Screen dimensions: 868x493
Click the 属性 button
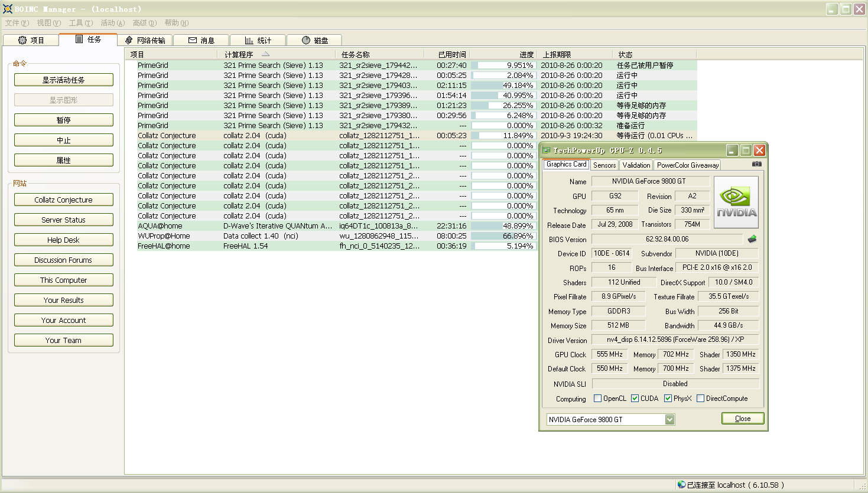coord(64,160)
